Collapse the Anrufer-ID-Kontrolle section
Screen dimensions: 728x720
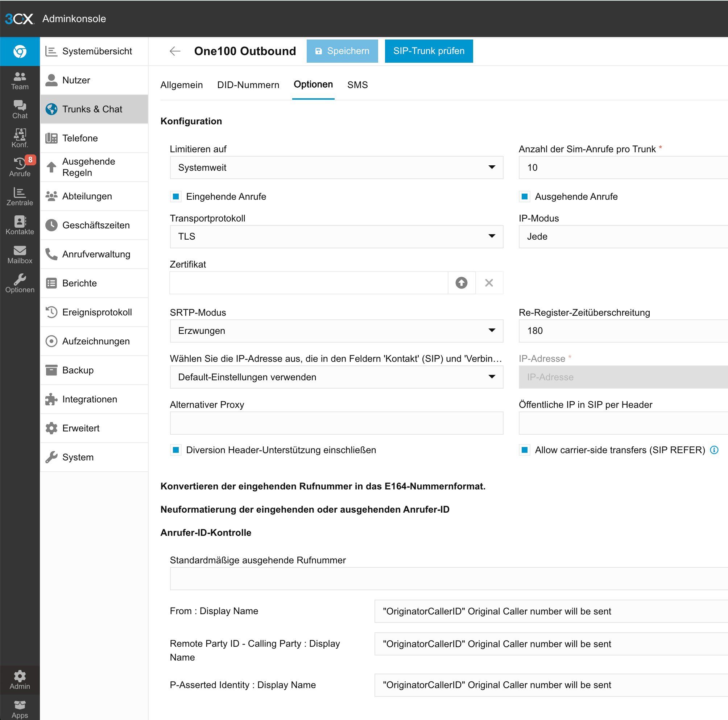pyautogui.click(x=206, y=533)
